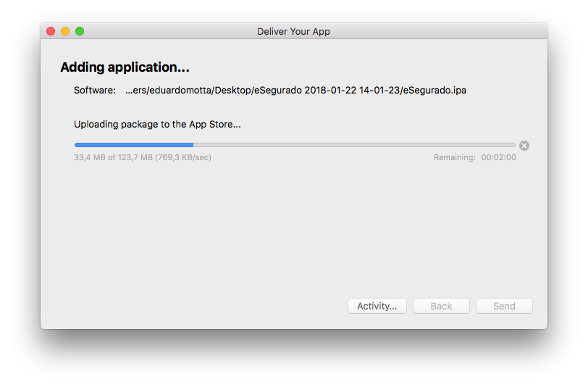Click the "Adding application..." heading
Image resolution: width=588 pixels, height=387 pixels.
(x=125, y=67)
